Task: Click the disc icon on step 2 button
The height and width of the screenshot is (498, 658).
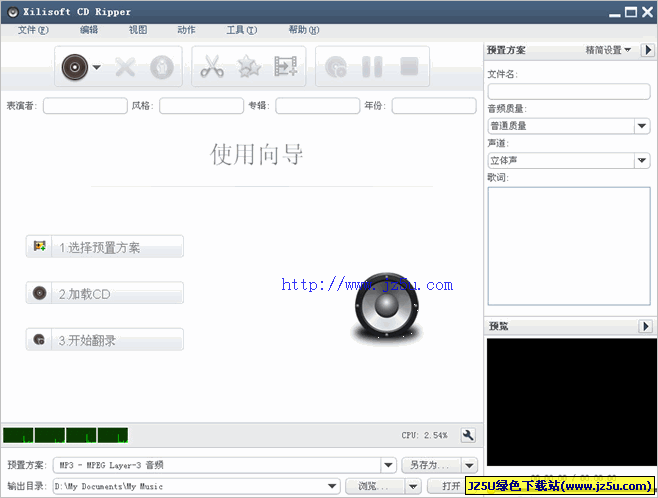Action: coord(39,292)
